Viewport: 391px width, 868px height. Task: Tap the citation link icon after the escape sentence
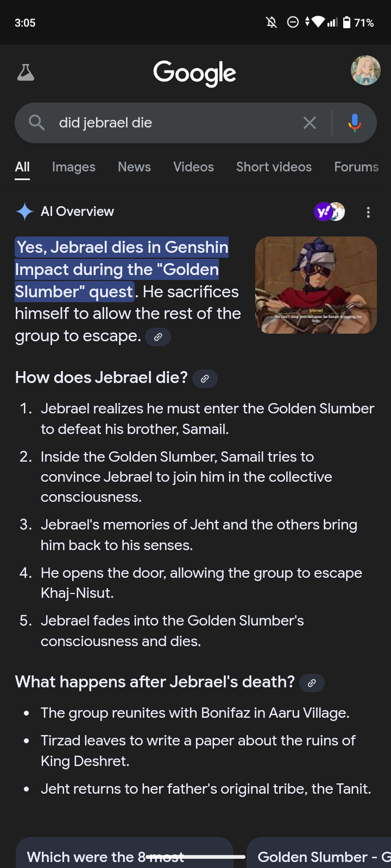click(x=158, y=337)
